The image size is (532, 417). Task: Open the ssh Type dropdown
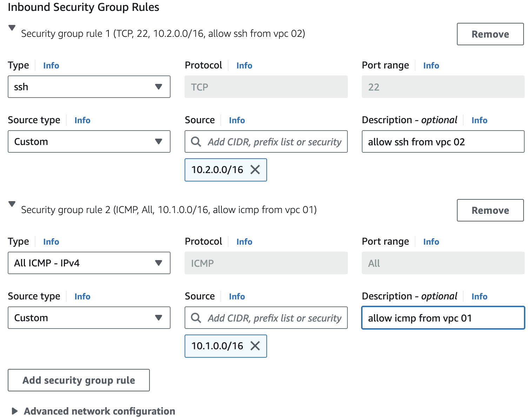[89, 87]
